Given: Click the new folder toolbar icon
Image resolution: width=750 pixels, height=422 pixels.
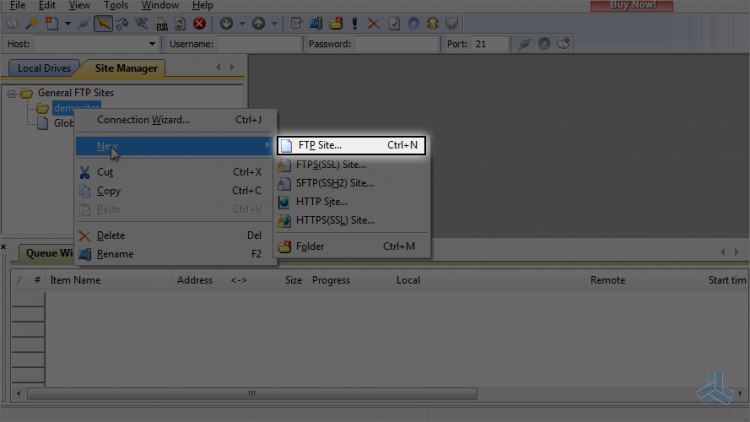Looking at the screenshot, I should point(336,23).
